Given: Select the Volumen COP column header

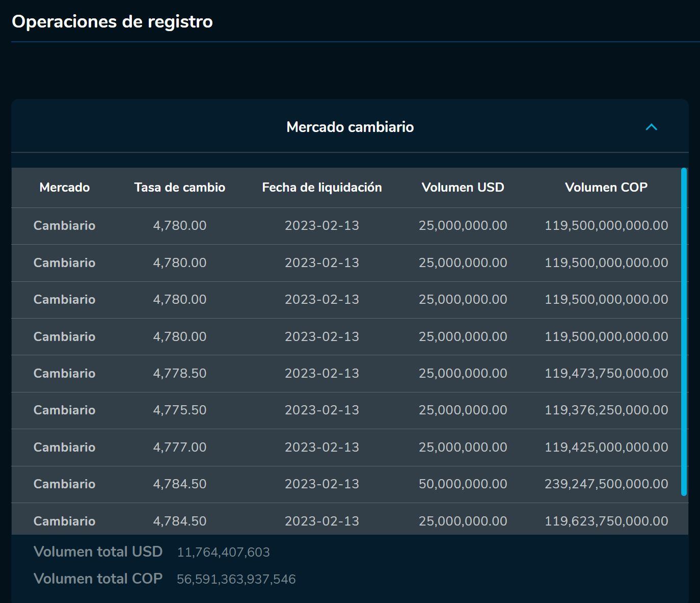Looking at the screenshot, I should [606, 188].
